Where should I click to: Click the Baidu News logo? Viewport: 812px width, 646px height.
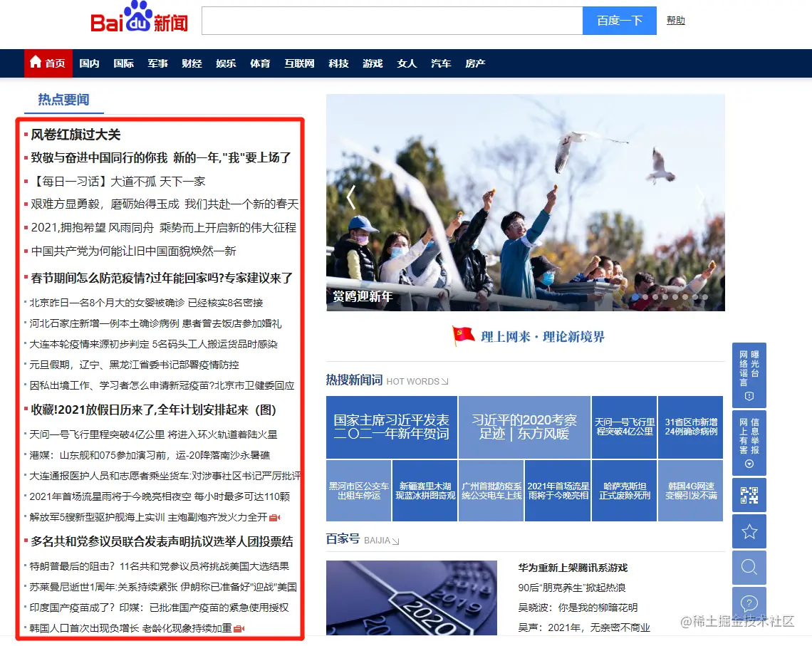click(x=139, y=18)
